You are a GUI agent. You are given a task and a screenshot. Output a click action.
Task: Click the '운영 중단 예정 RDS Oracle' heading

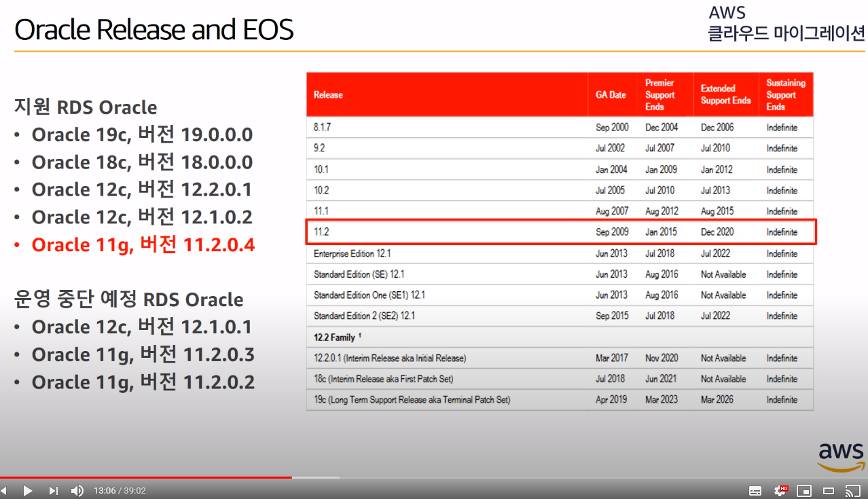[x=129, y=299]
